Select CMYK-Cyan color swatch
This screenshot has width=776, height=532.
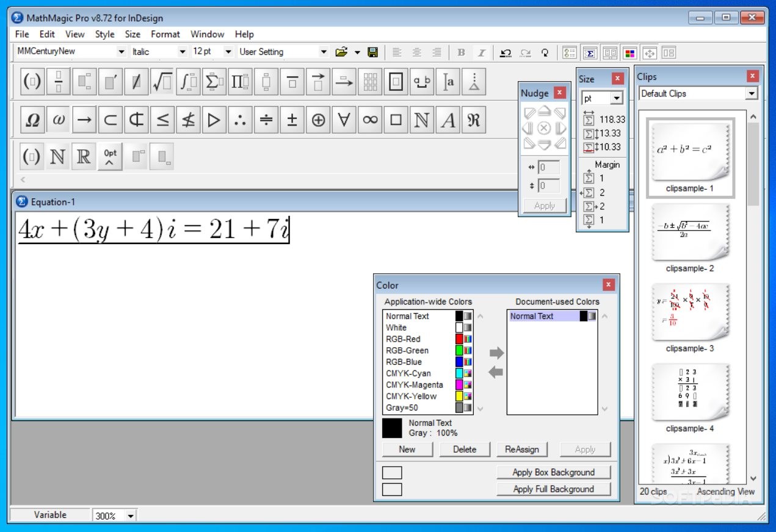point(460,373)
